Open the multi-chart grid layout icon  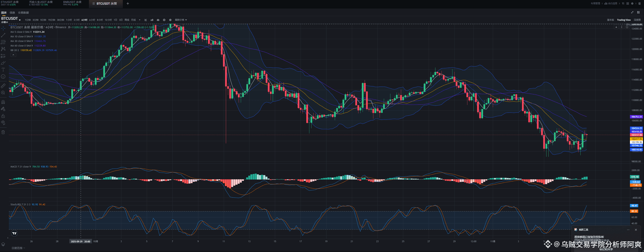[638, 12]
